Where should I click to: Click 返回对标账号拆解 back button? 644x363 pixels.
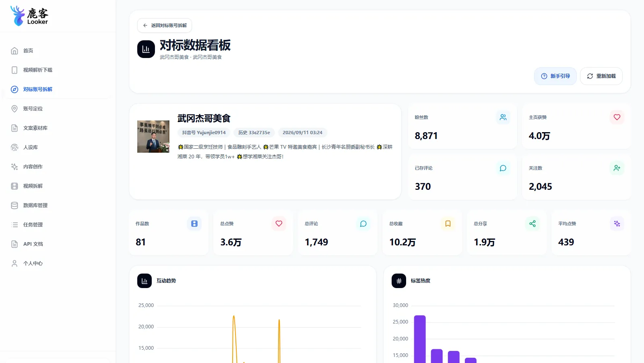(x=165, y=25)
